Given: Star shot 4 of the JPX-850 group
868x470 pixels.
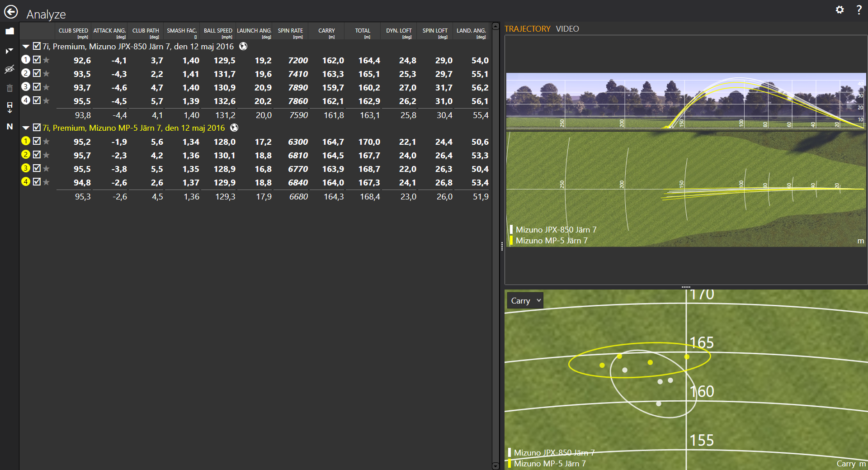Looking at the screenshot, I should pyautogui.click(x=46, y=100).
